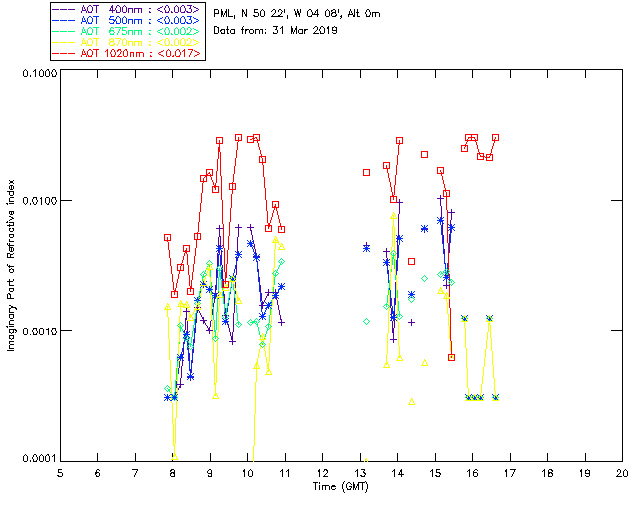
Task: Click the red dashed line sample in legend
Action: [x=64, y=53]
